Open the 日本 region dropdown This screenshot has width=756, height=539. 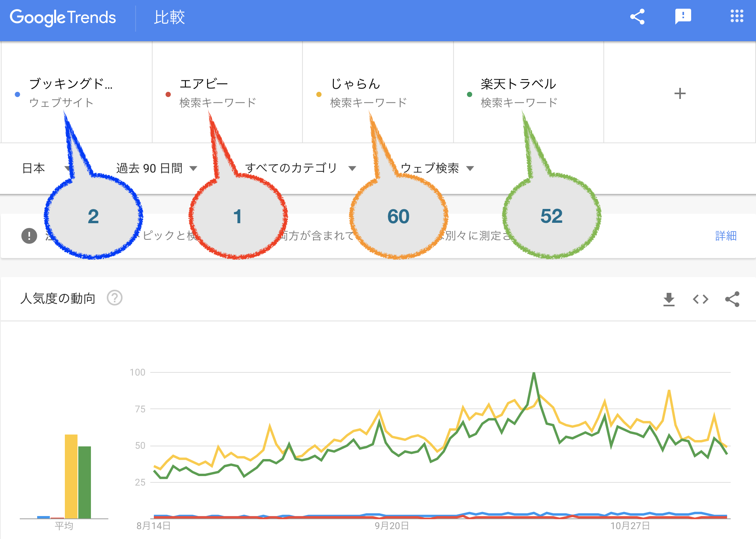[x=34, y=169]
